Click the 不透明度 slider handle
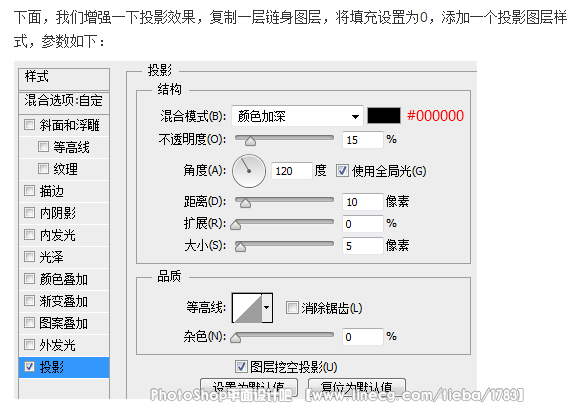This screenshot has width=574, height=412. (250, 141)
